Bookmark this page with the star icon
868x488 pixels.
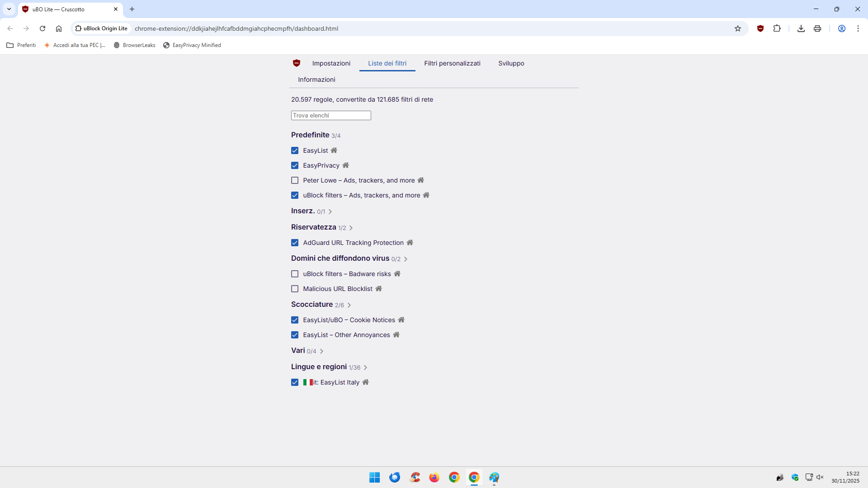click(738, 28)
